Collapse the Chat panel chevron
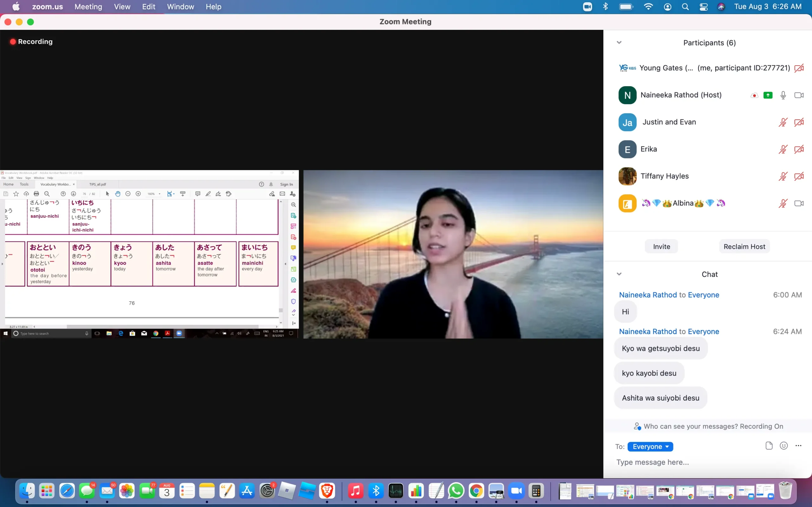 click(x=619, y=274)
